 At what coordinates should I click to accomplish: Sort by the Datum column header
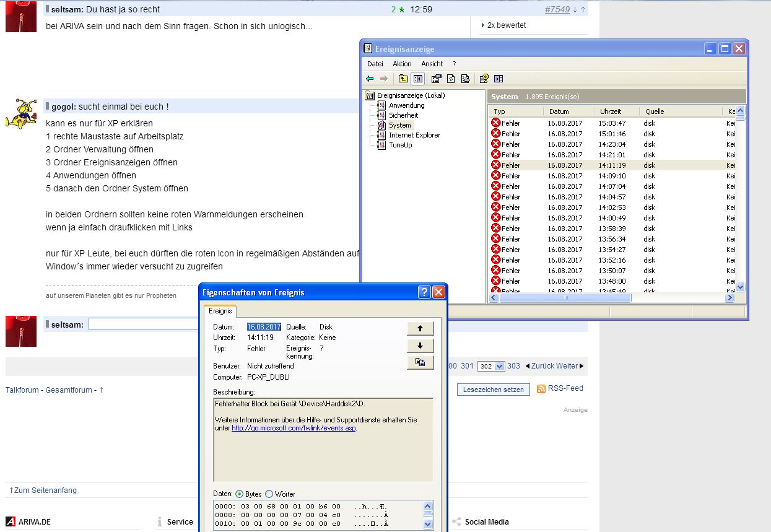coord(569,111)
